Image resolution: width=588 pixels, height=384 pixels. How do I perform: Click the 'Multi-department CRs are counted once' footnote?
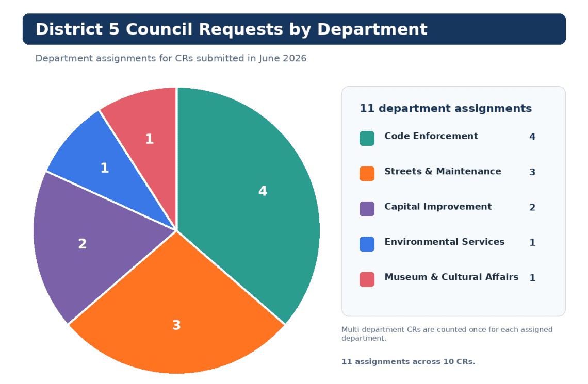447,333
